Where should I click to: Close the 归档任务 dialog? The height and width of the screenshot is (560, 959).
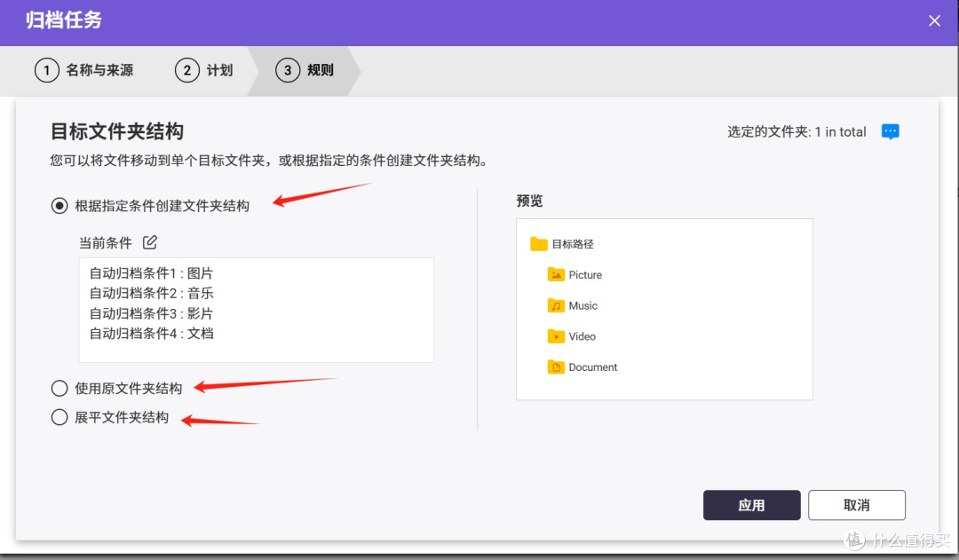pos(934,20)
